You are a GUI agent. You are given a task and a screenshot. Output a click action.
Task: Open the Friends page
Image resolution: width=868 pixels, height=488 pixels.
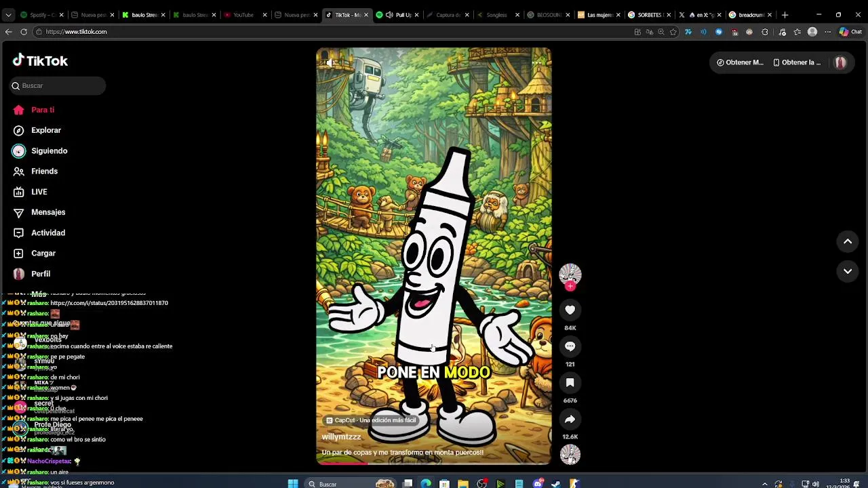pyautogui.click(x=35, y=171)
